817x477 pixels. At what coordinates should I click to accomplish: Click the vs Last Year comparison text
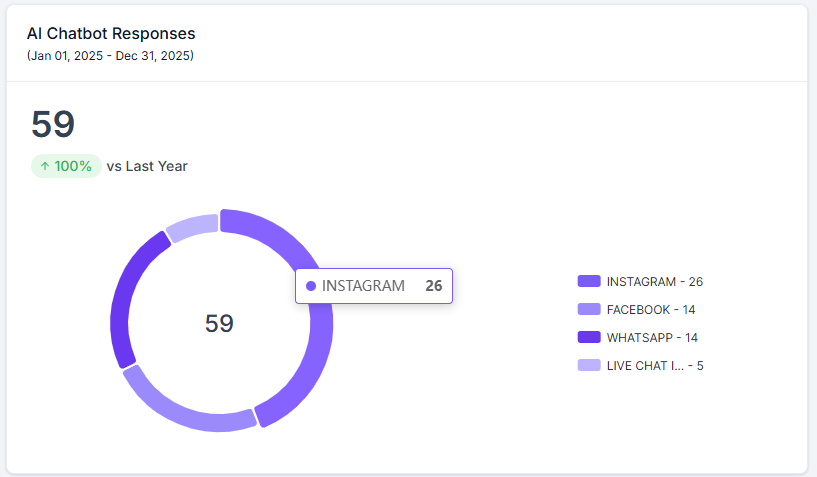(147, 166)
